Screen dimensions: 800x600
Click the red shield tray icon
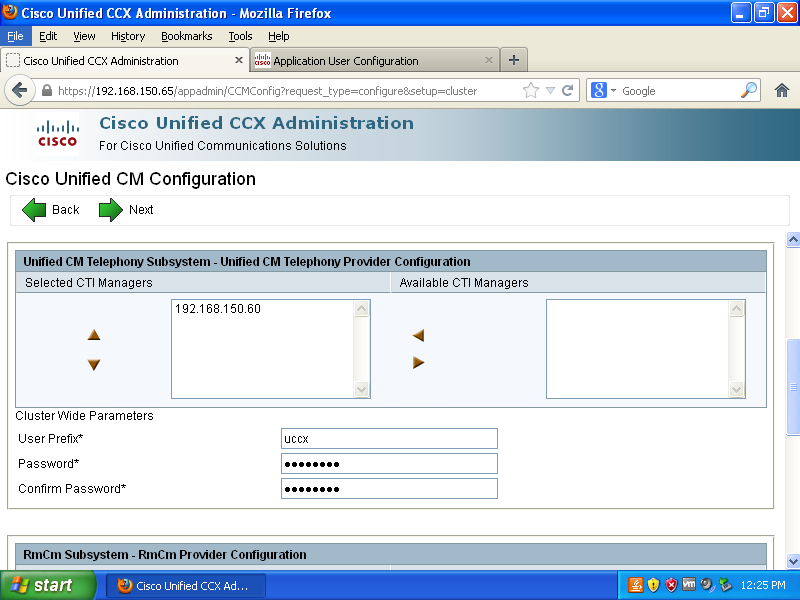[x=671, y=585]
